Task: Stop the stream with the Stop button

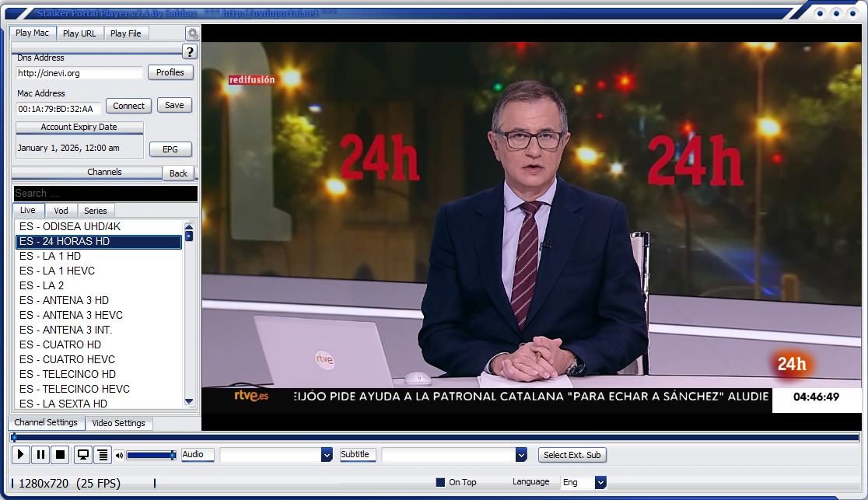Action: pos(61,455)
